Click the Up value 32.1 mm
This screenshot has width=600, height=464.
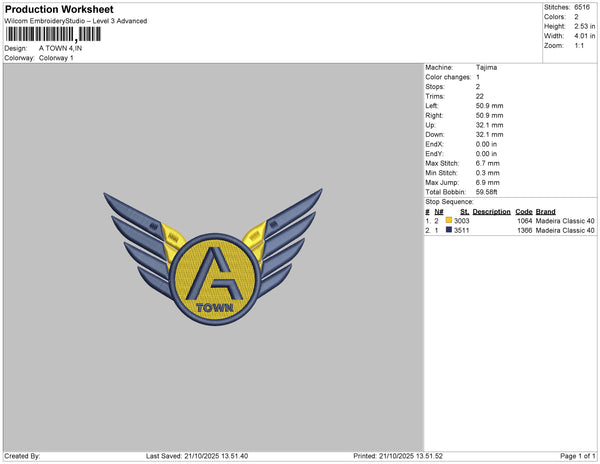490,125
